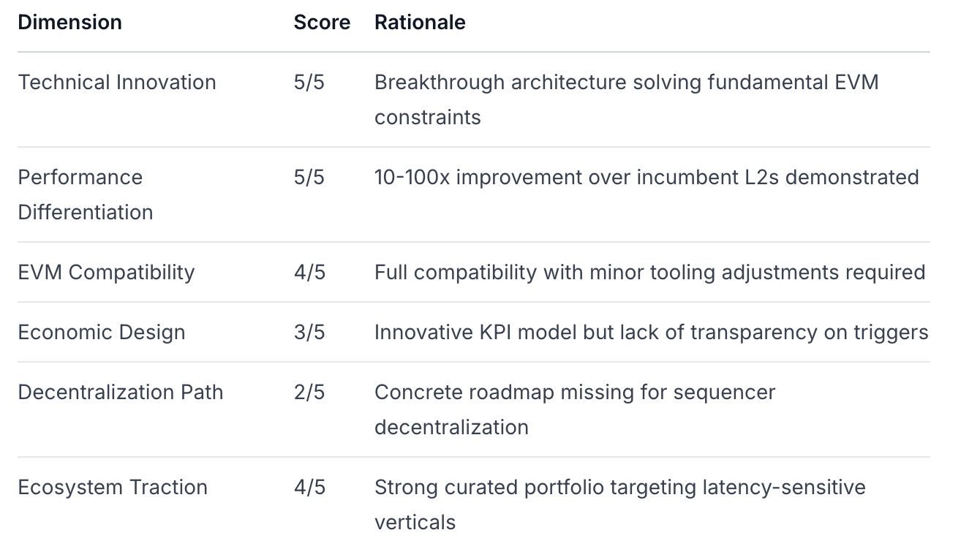This screenshot has width=980, height=560.
Task: Click the Decentralization Path cell
Action: pyautogui.click(x=121, y=393)
